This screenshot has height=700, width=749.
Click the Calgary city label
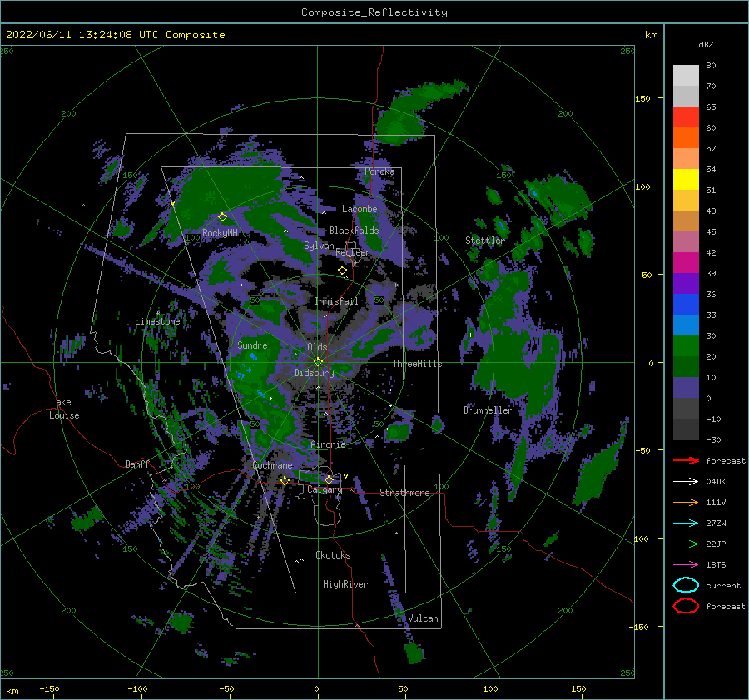(325, 489)
